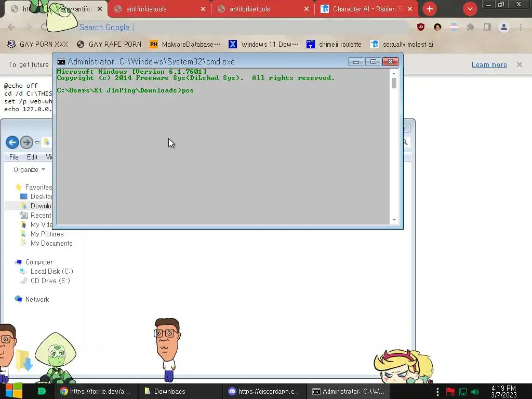Screen dimensions: 532x399
Task: Select My Pictures in Explorer sidebar
Action: (42, 234)
